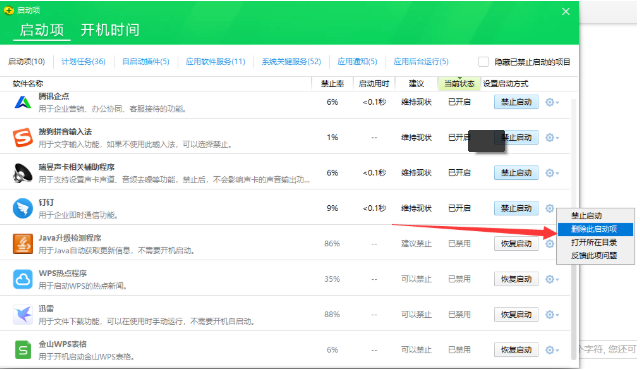
Task: Click 恢复启动 button for 金山WPS表格
Action: (x=516, y=350)
